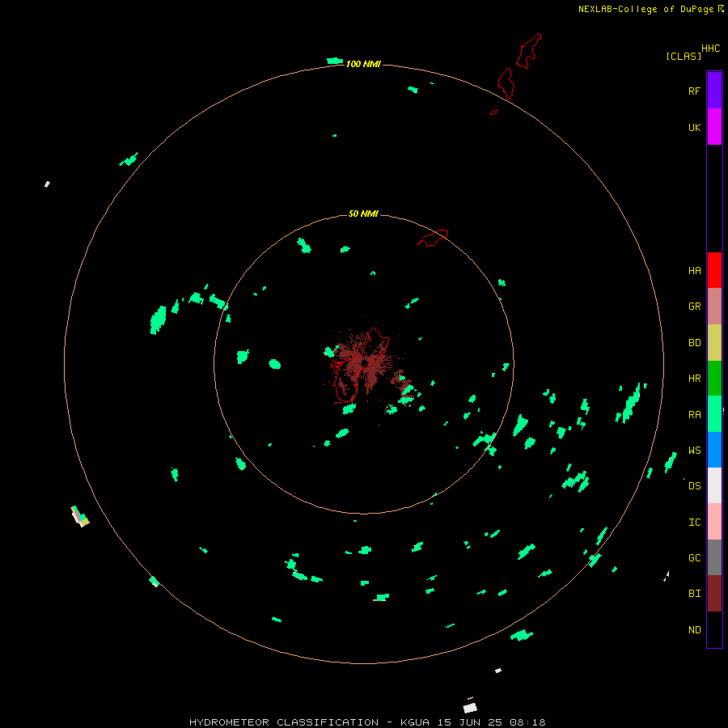Click the [CLAS] legend header

tap(684, 56)
